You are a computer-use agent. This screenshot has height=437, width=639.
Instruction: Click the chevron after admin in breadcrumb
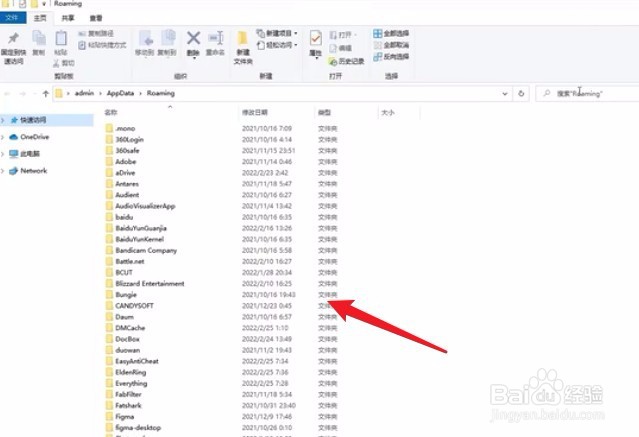100,94
